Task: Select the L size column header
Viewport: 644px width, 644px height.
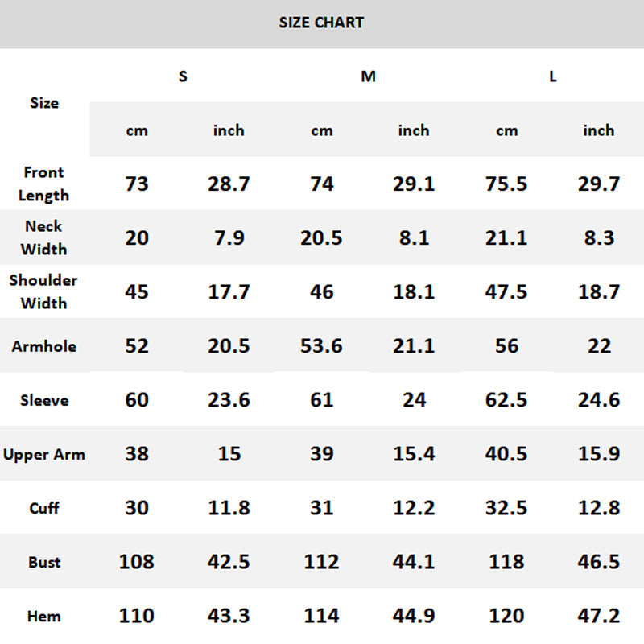Action: (552, 76)
